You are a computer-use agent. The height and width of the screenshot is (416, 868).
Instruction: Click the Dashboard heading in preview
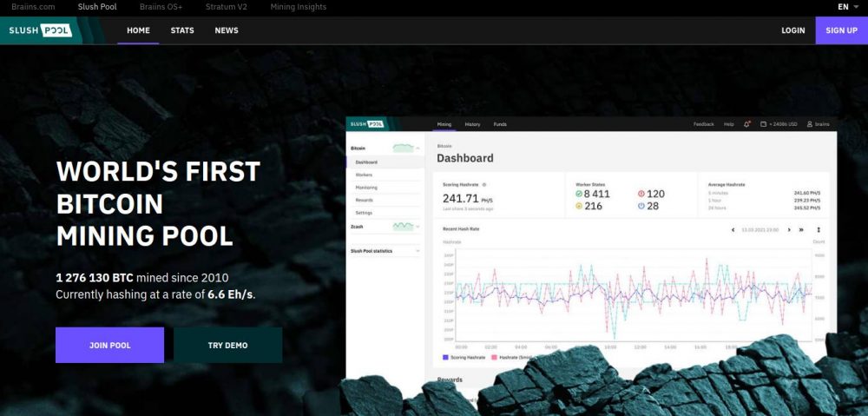click(x=465, y=158)
